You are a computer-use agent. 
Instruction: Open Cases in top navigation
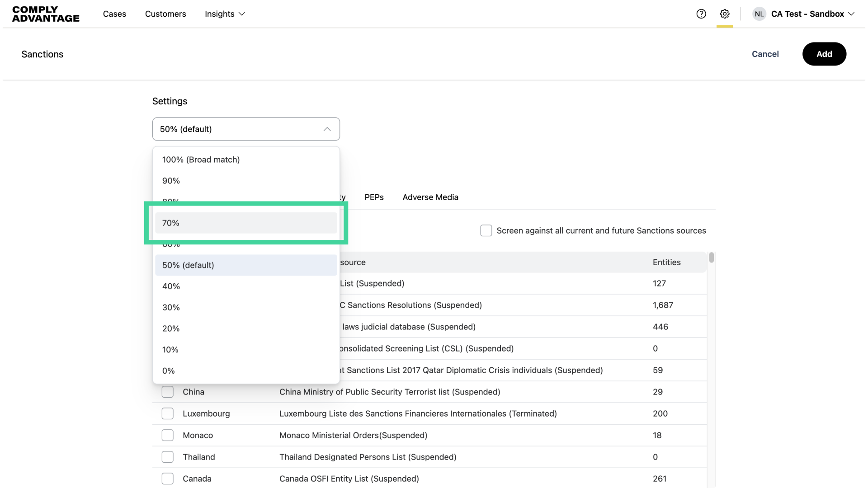point(114,14)
